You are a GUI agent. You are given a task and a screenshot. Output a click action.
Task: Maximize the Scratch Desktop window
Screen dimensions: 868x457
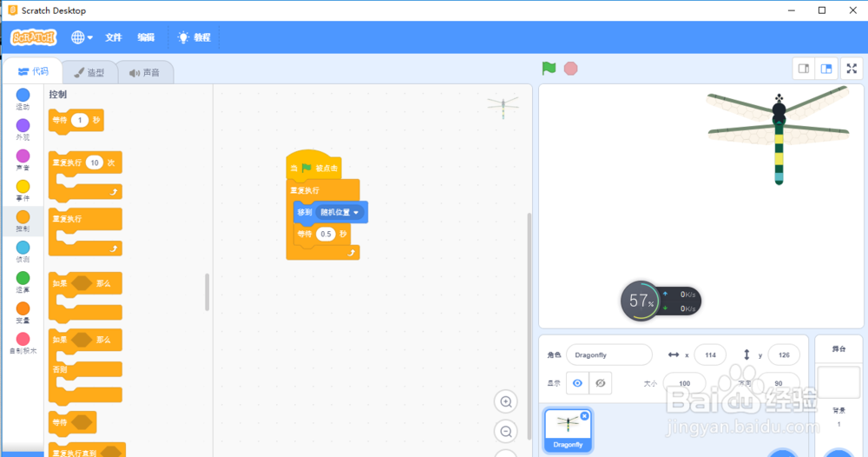click(x=822, y=10)
